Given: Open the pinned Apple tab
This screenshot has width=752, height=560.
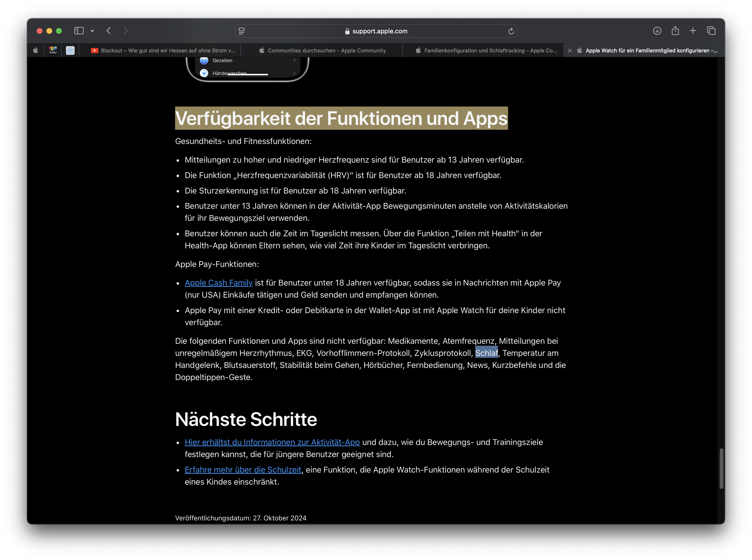Looking at the screenshot, I should (35, 50).
